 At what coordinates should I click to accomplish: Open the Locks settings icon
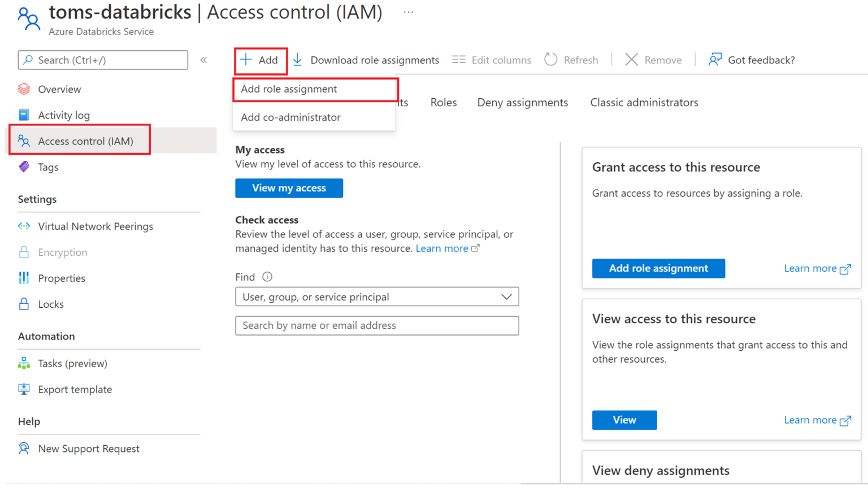(x=24, y=304)
